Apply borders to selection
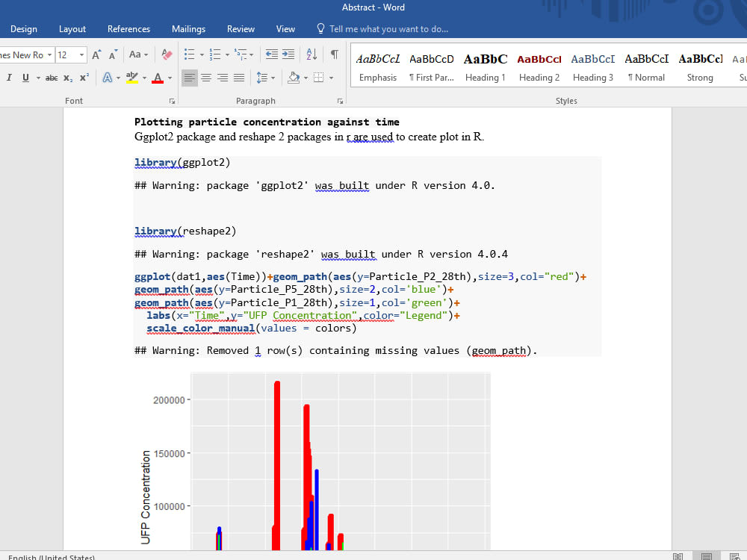747x560 pixels. click(319, 78)
